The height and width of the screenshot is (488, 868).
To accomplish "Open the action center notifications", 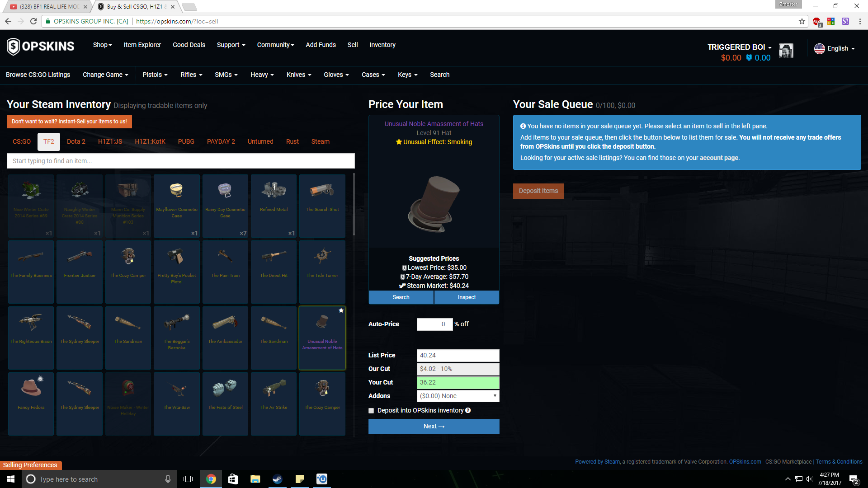I will (854, 479).
